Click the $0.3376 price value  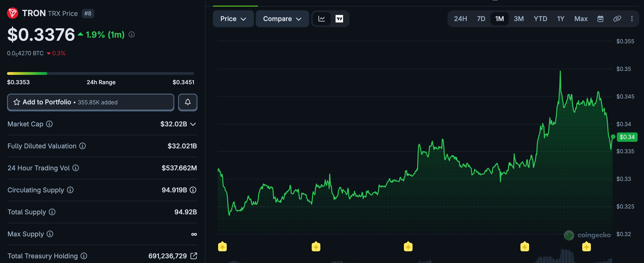(41, 34)
